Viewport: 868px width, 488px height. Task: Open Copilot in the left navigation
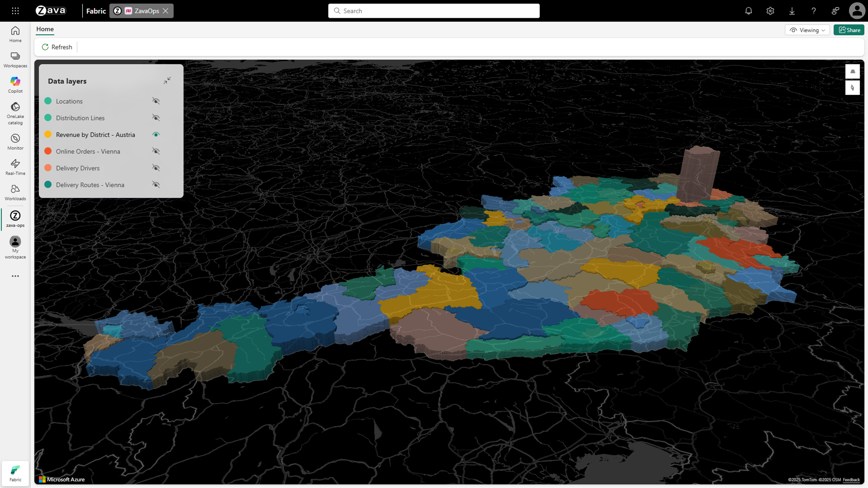click(15, 84)
